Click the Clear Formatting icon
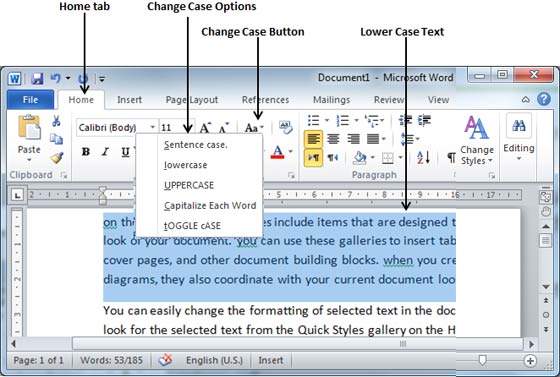Screen dimensions: 560x377 point(286,127)
